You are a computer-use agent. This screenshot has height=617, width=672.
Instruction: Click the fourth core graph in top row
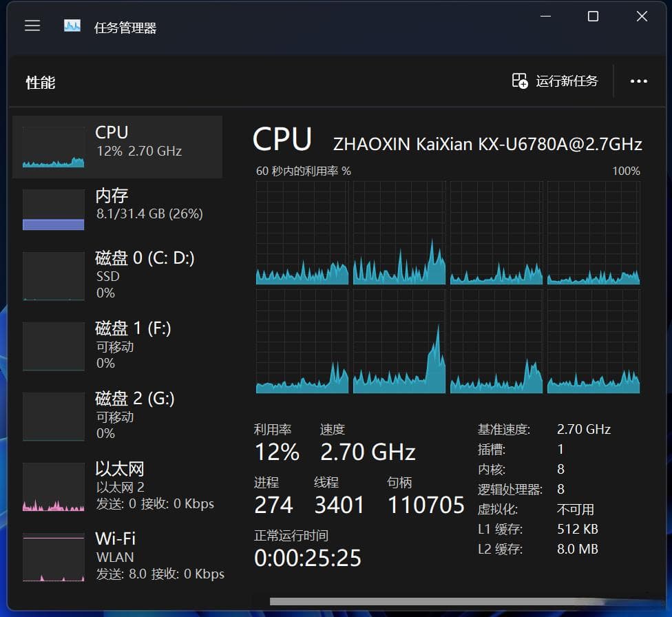tap(594, 233)
